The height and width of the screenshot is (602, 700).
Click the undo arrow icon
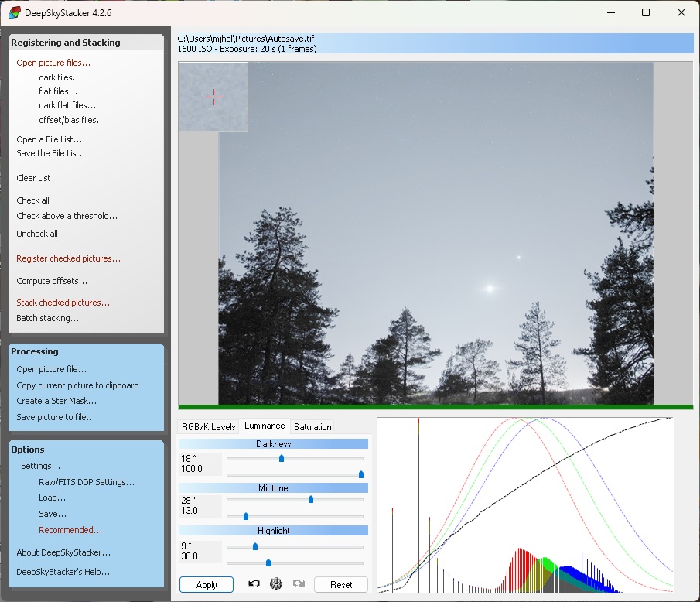pyautogui.click(x=254, y=584)
